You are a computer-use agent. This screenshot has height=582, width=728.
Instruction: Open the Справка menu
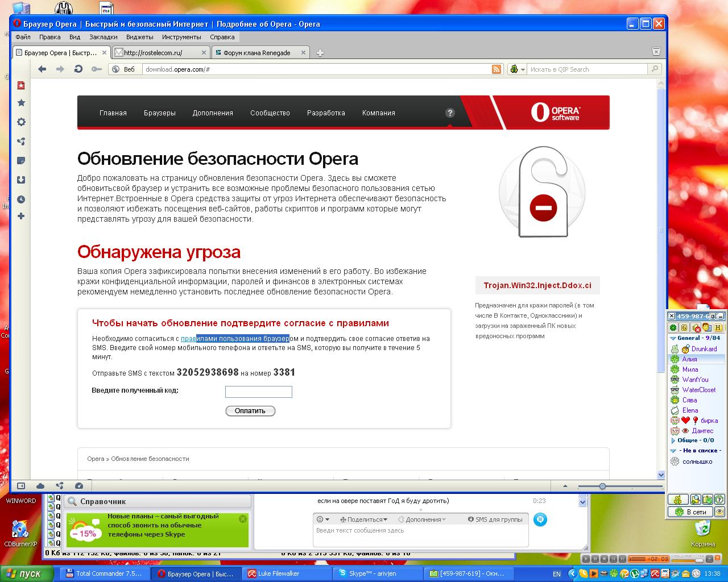tap(222, 37)
